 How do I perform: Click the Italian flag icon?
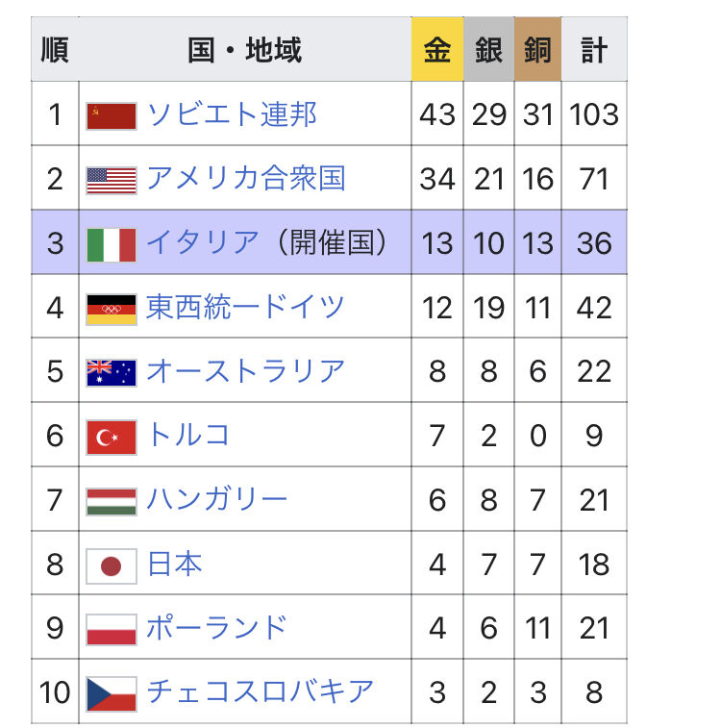(x=112, y=243)
